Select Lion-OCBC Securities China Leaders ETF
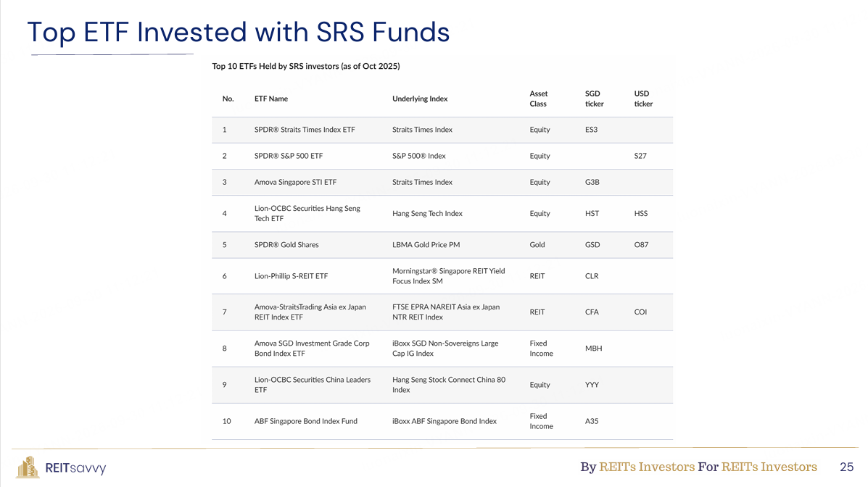This screenshot has height=487, width=868. (x=313, y=385)
